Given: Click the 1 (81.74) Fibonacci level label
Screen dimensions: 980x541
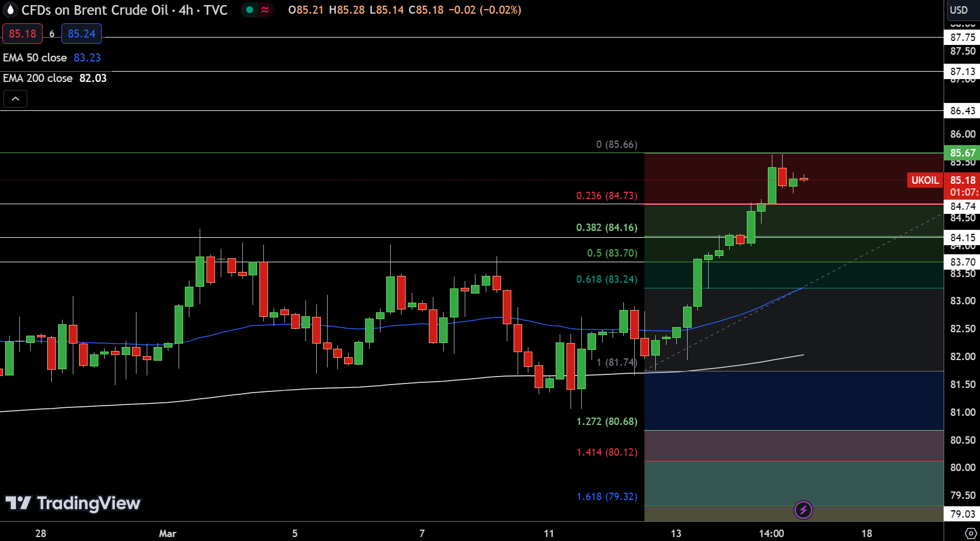Looking at the screenshot, I should coord(617,362).
